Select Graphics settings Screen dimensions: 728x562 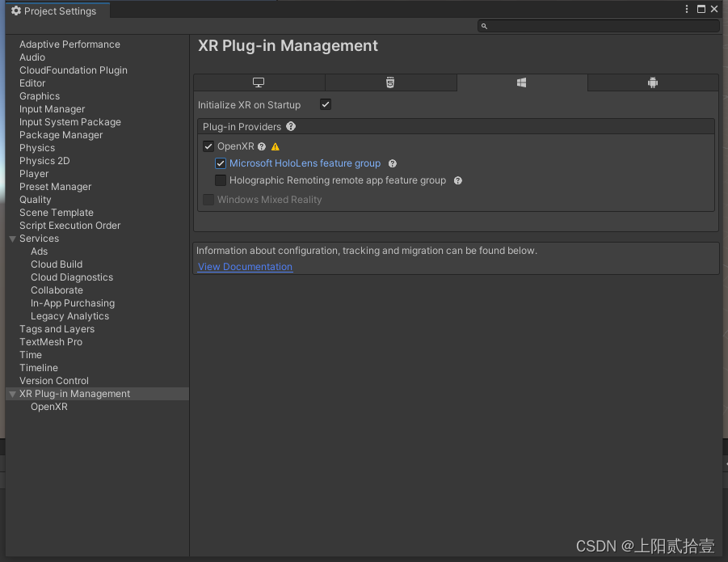(x=40, y=96)
